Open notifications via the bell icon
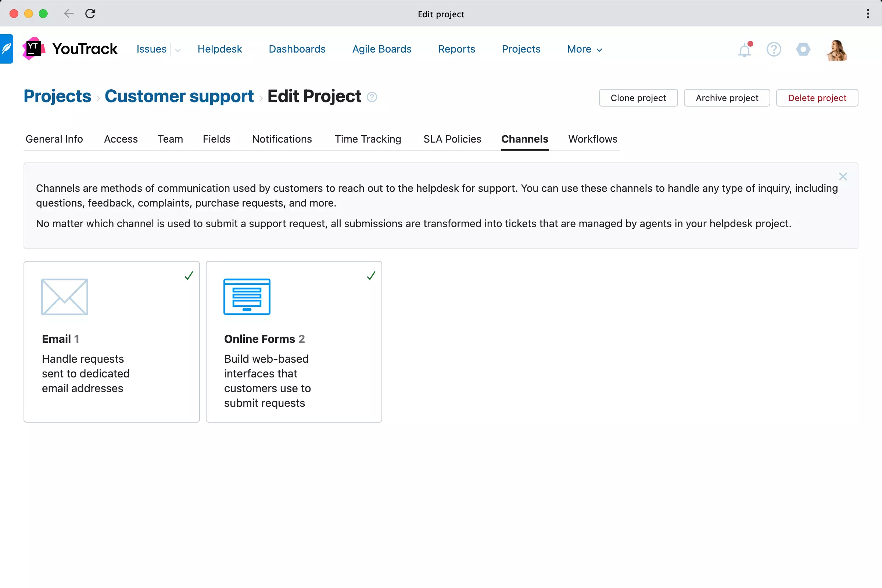The height and width of the screenshot is (588, 882). 745,50
